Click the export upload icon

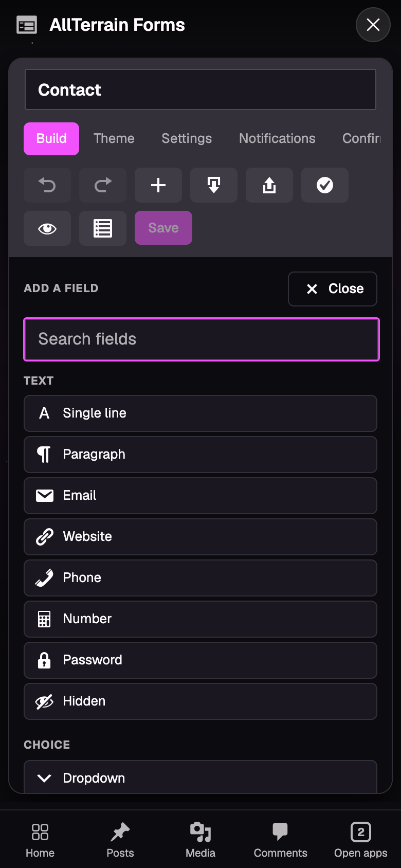(x=269, y=185)
